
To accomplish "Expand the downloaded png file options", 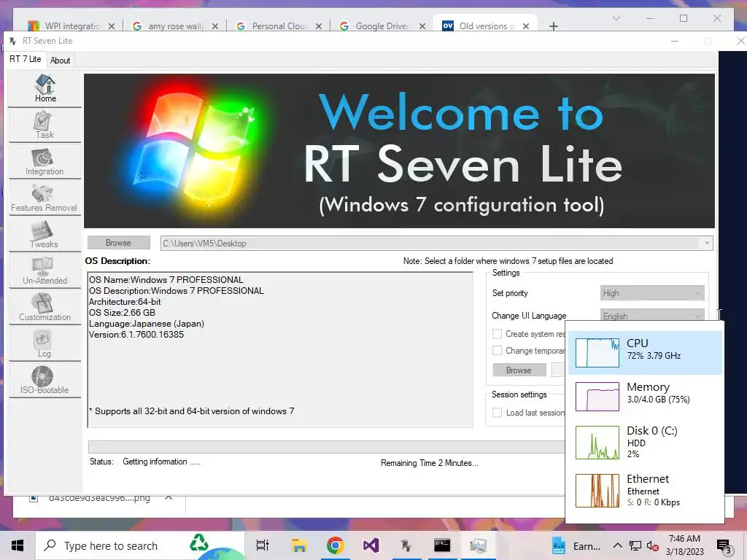I will 169,497.
